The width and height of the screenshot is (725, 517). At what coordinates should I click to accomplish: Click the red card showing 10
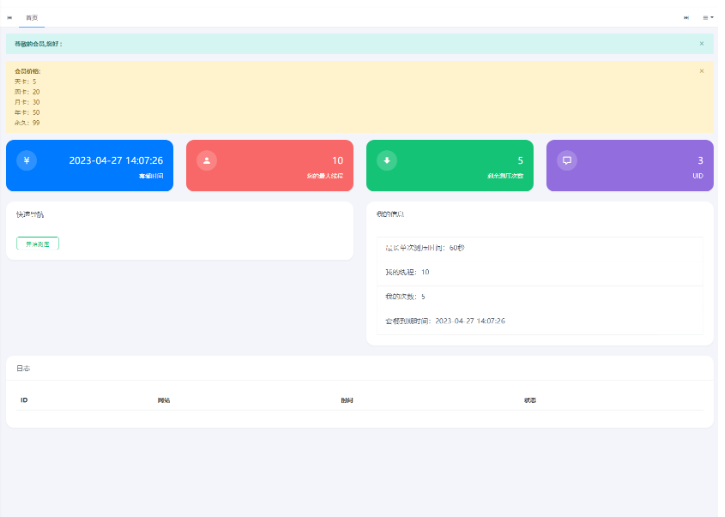click(x=270, y=165)
